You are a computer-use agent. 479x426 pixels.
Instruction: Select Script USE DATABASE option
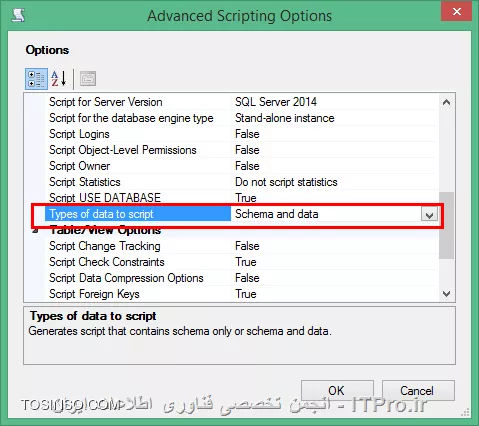pos(105,198)
